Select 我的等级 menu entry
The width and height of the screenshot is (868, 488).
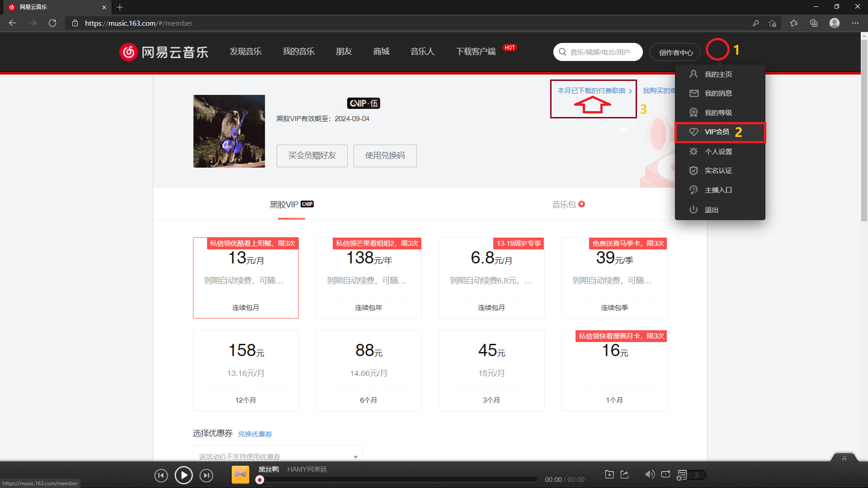pos(720,113)
